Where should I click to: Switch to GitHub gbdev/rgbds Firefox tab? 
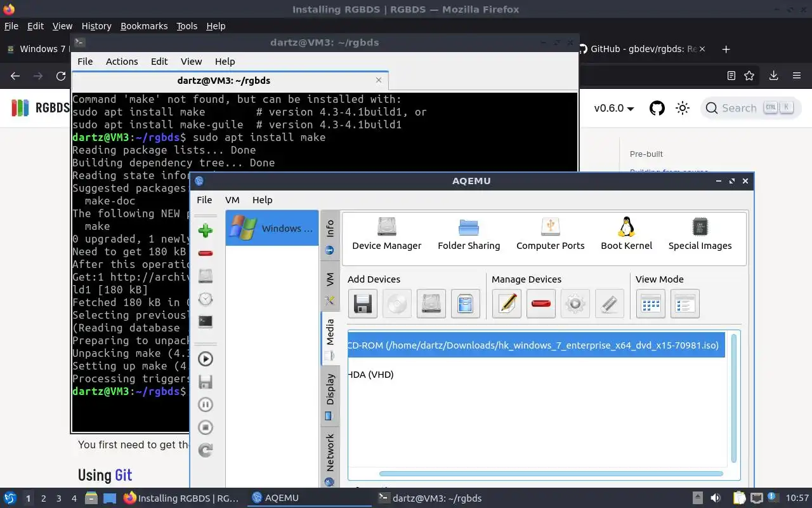pos(642,49)
